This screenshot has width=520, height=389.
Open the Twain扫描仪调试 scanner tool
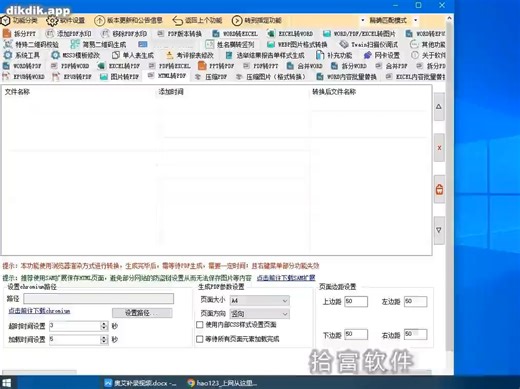click(x=369, y=44)
